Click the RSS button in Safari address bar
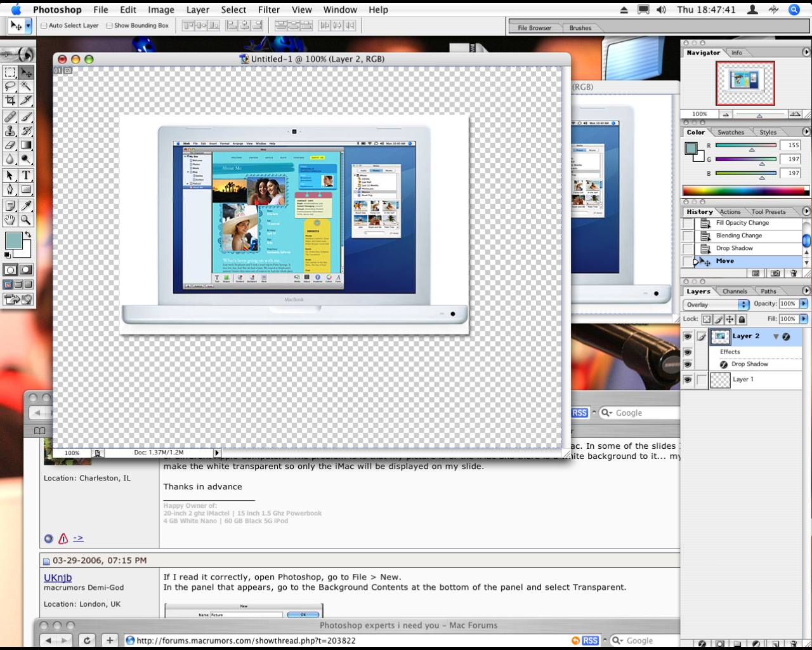The width and height of the screenshot is (812, 650). [x=590, y=640]
